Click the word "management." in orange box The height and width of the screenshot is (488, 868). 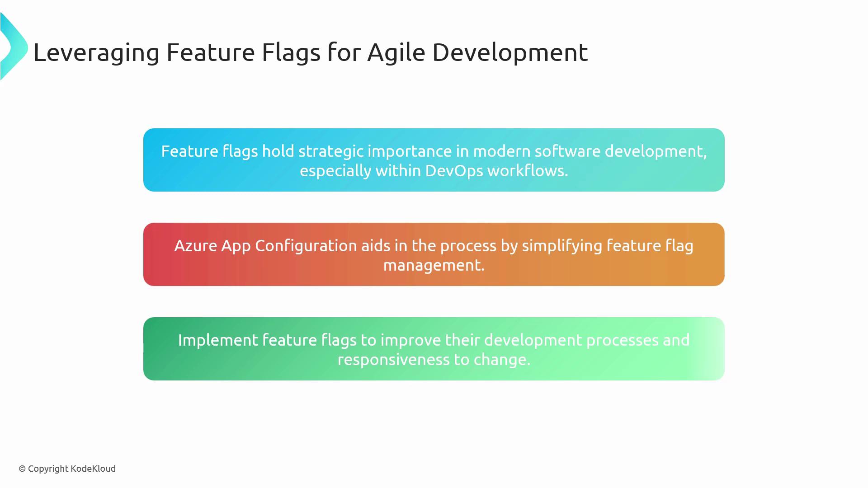(434, 265)
